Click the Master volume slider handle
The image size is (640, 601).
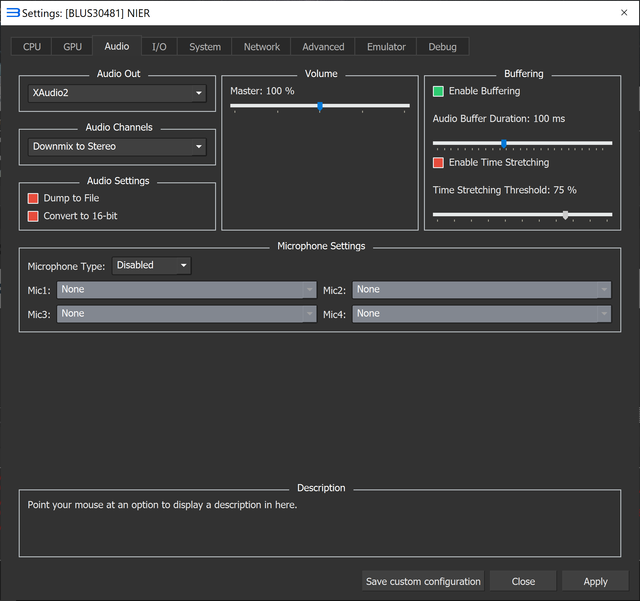pos(320,107)
